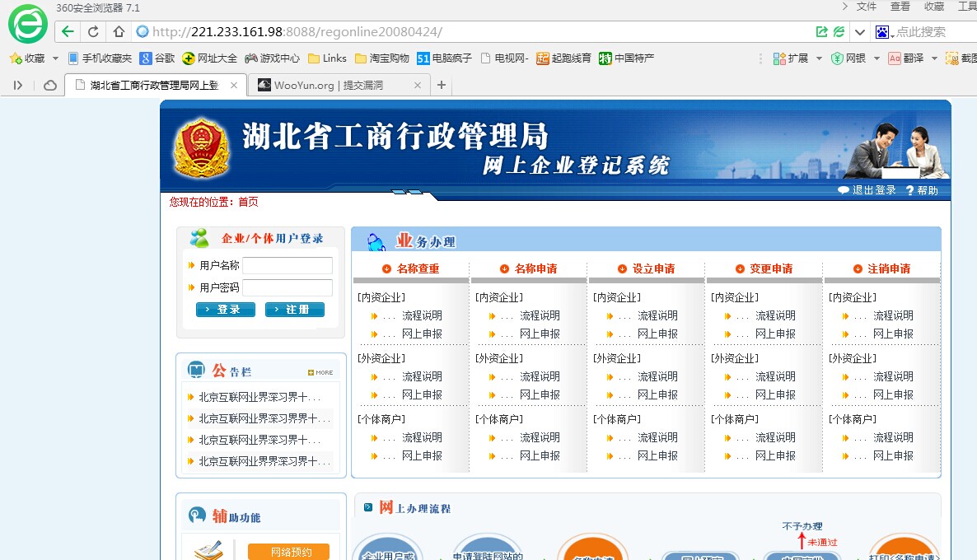Open a new tab with plus button
Image resolution: width=977 pixels, height=560 pixels.
[x=442, y=86]
